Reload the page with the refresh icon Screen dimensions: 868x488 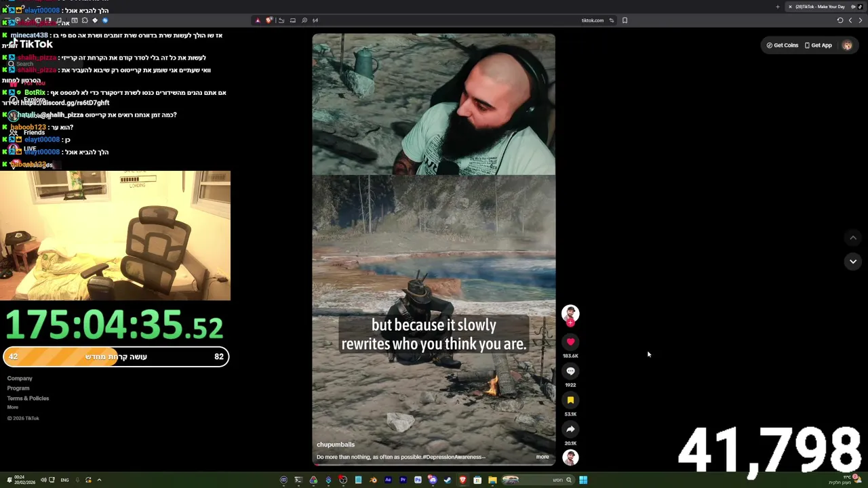coord(840,20)
